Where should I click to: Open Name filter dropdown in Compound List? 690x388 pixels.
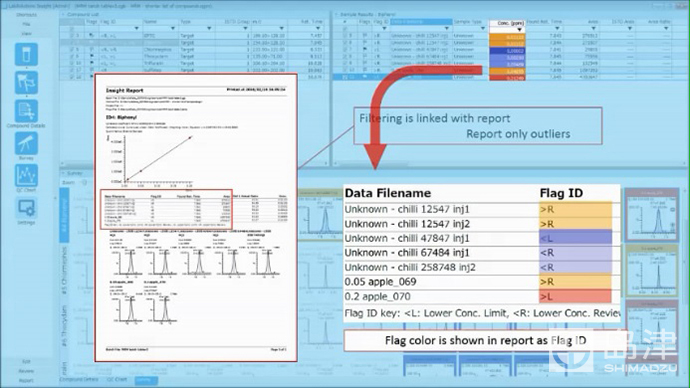point(172,29)
